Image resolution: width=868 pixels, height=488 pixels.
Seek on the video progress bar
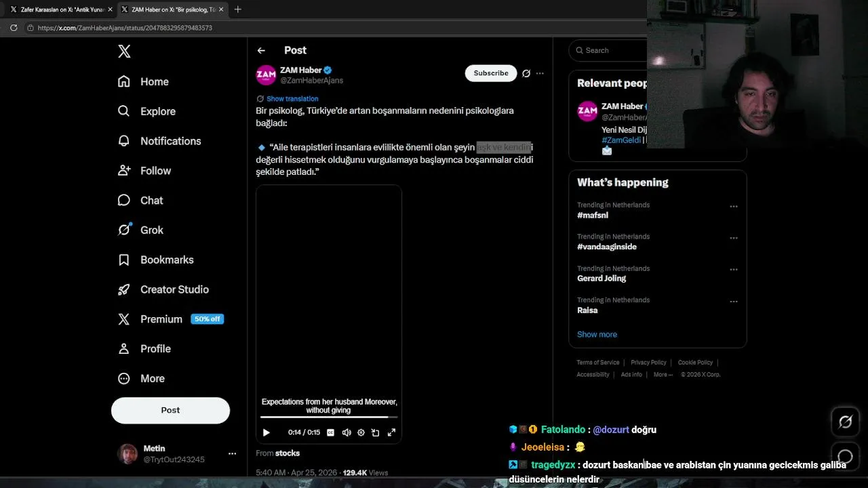[329, 417]
